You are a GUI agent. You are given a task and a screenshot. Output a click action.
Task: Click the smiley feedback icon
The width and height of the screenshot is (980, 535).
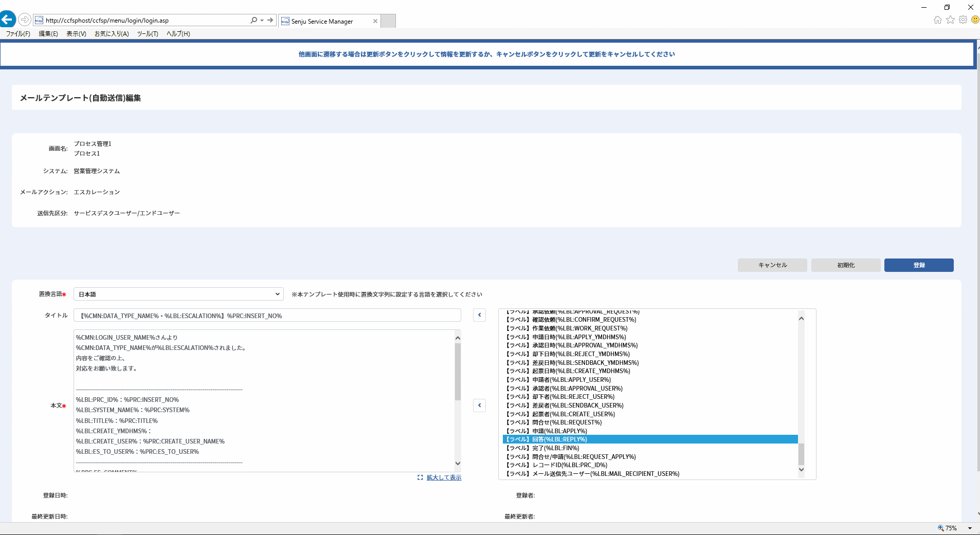[975, 20]
